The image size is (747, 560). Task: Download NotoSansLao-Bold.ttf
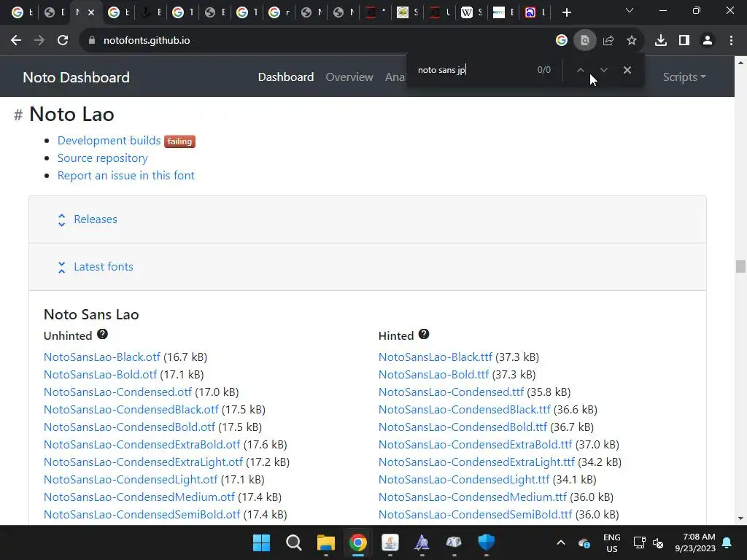[x=433, y=375]
